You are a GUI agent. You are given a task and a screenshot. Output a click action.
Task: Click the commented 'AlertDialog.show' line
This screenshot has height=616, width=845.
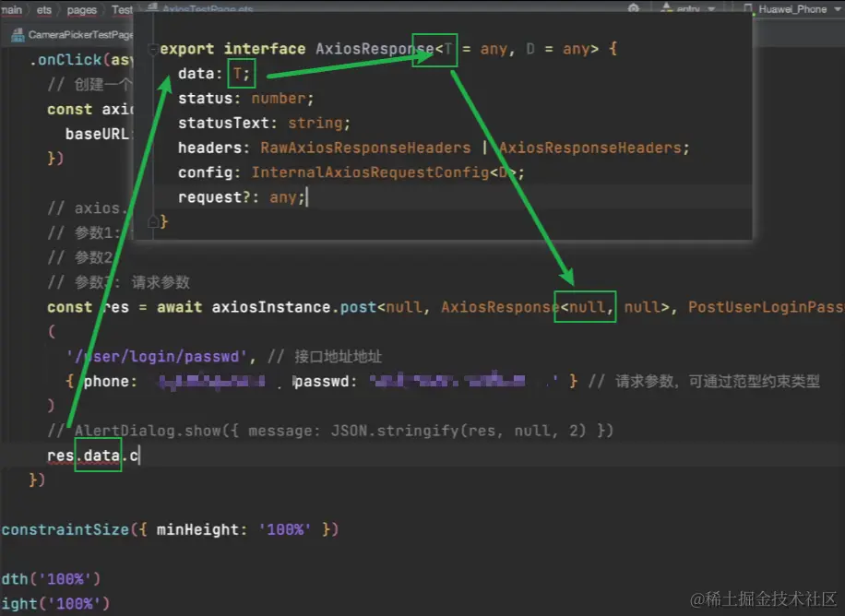(330, 431)
